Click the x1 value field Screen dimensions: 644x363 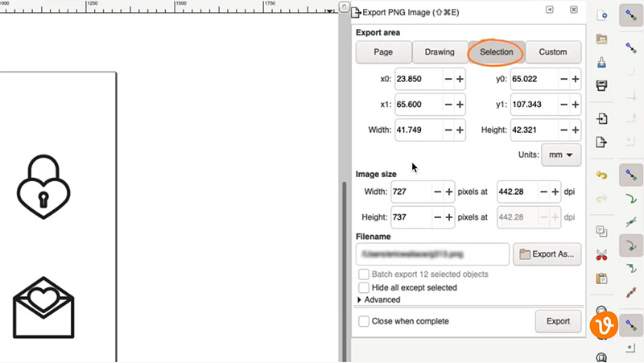click(419, 105)
